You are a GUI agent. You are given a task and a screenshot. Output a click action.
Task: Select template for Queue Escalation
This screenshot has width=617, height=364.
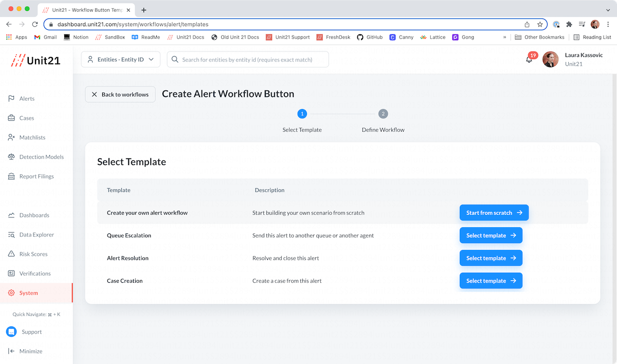point(491,235)
